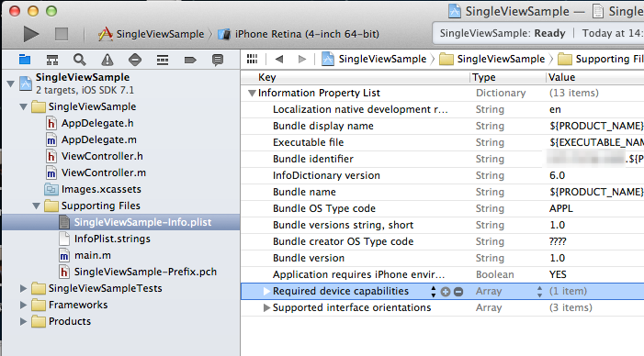The image size is (644, 356).
Task: Click SingleViewSample folder in jump bar
Action: 492,59
